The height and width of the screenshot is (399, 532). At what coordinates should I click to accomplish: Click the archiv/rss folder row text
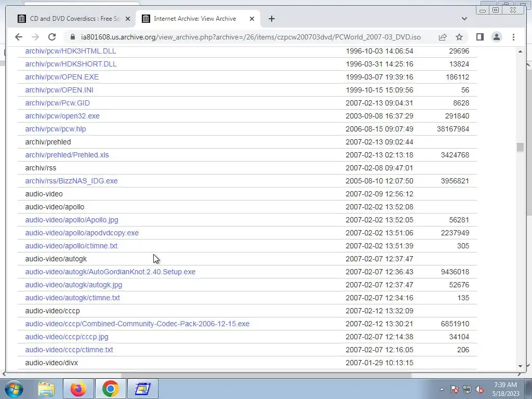[41, 168]
